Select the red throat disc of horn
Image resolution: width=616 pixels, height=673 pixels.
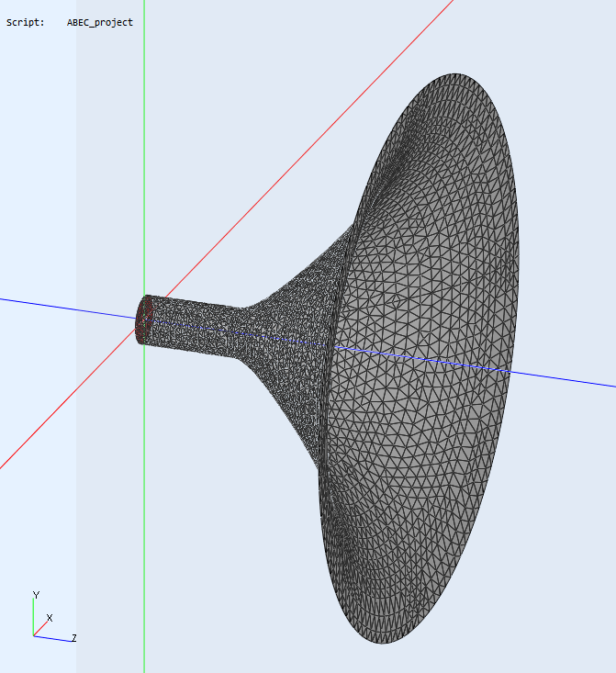(143, 320)
